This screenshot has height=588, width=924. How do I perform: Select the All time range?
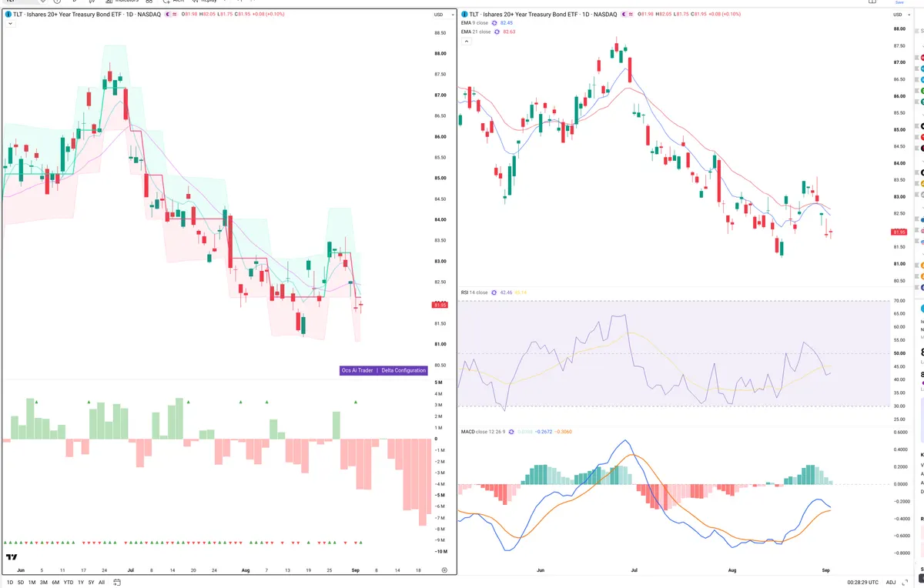point(102,583)
